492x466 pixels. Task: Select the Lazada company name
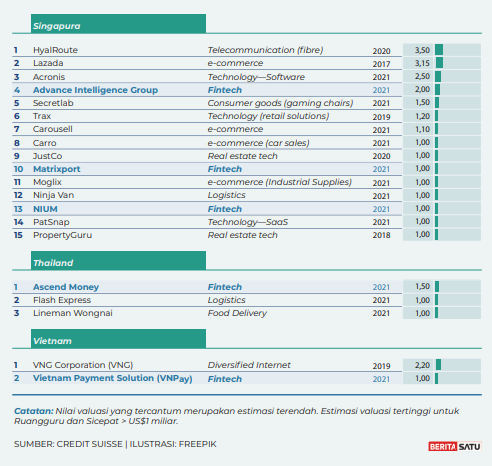point(48,63)
